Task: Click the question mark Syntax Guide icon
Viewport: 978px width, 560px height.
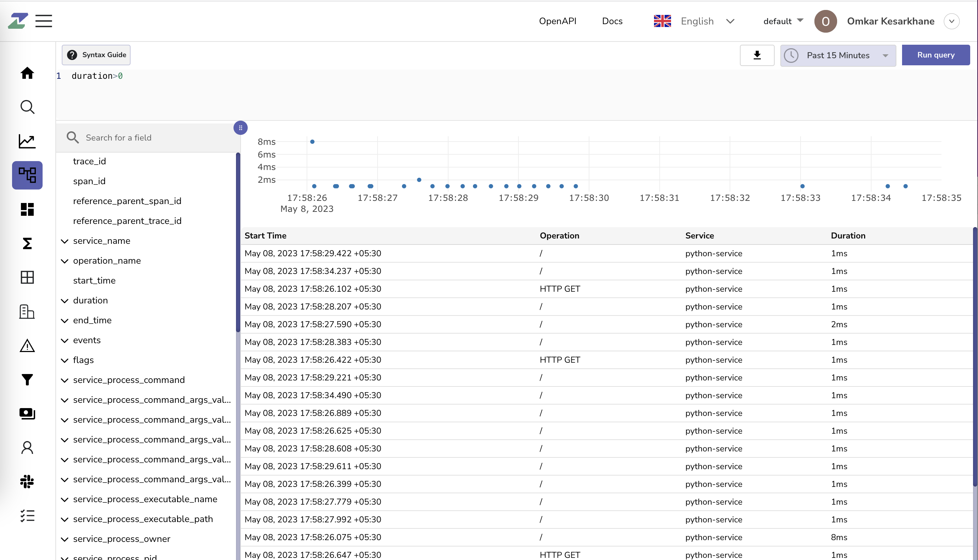Action: pyautogui.click(x=72, y=55)
